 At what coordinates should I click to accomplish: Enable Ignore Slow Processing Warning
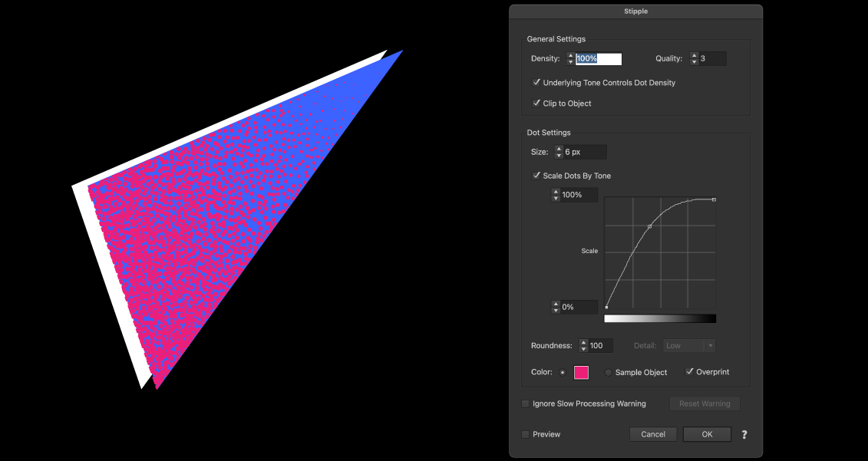[x=526, y=403]
